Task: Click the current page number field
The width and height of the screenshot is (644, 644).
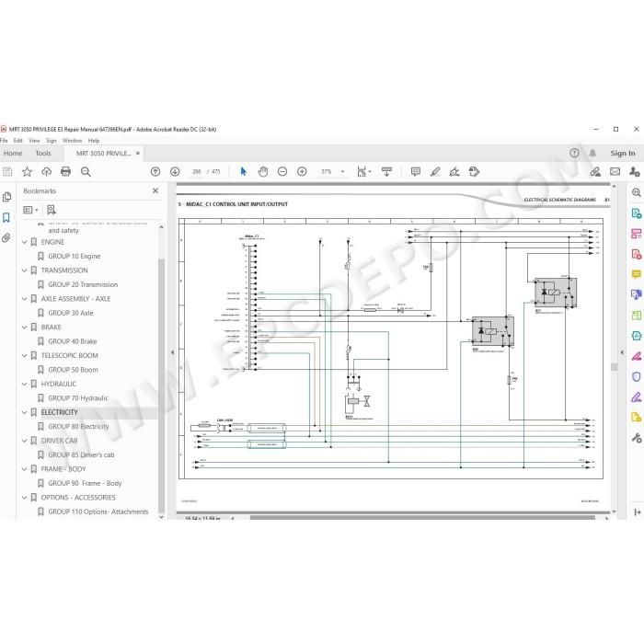Action: (196, 172)
